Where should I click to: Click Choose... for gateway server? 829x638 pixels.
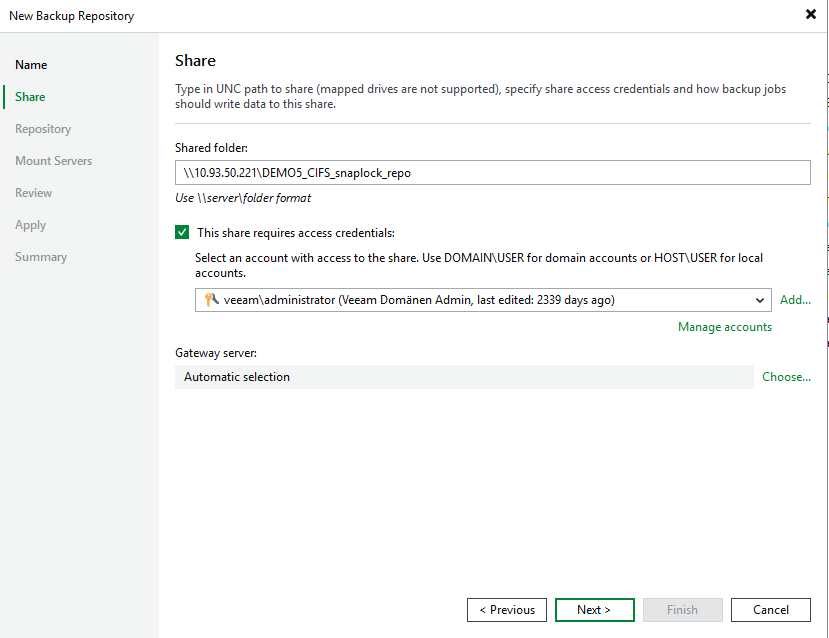[786, 377]
